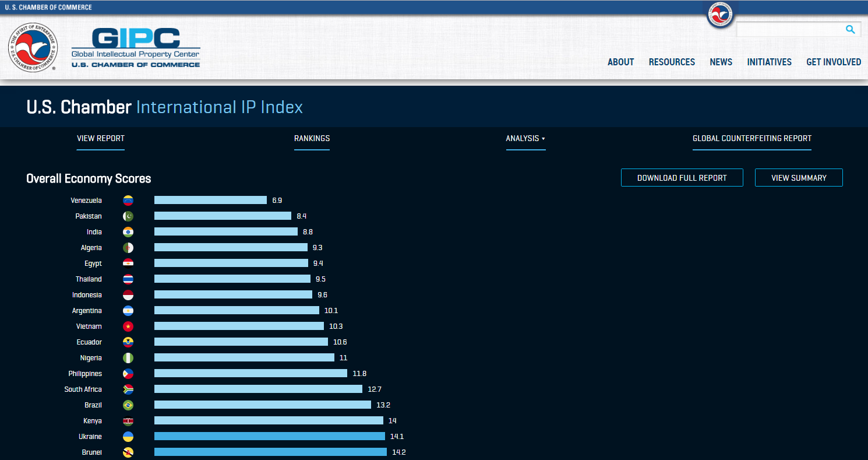The height and width of the screenshot is (460, 868).
Task: Click the Kenya flag icon
Action: 128,421
